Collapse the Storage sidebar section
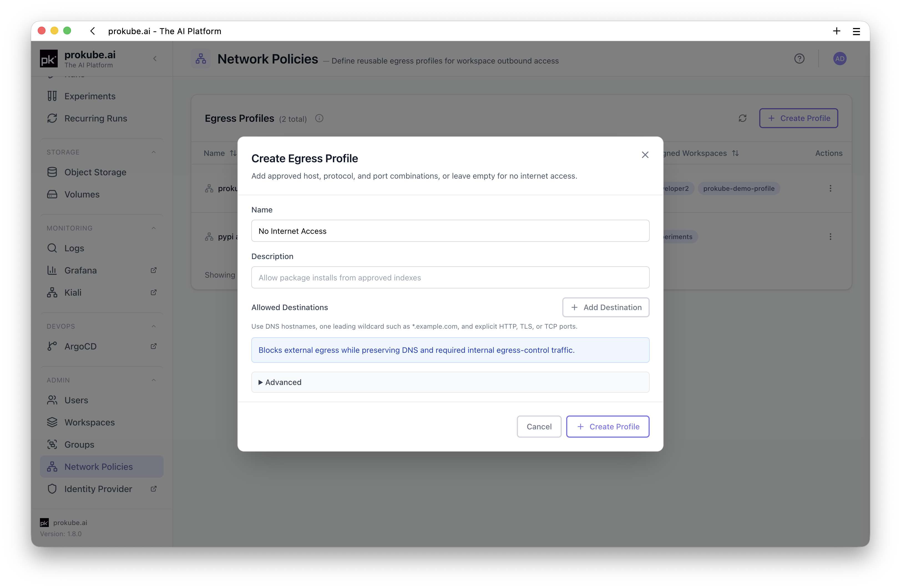This screenshot has height=588, width=901. pos(154,152)
